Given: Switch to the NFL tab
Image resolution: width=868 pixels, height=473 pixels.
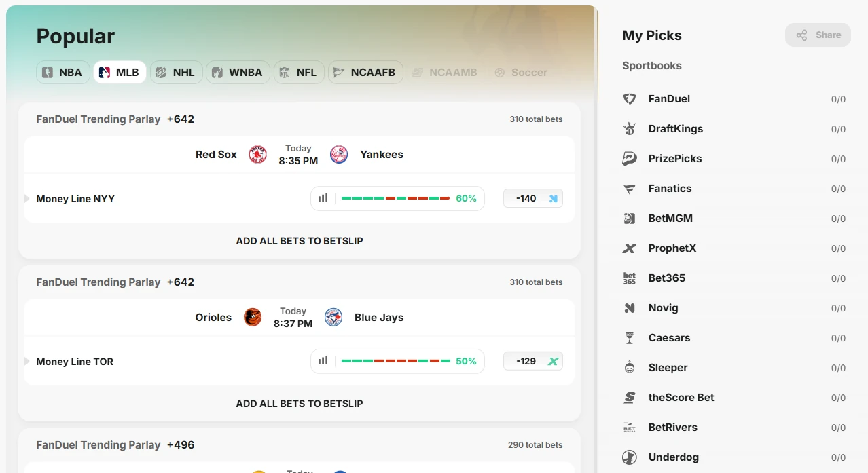Looking at the screenshot, I should click(x=299, y=73).
